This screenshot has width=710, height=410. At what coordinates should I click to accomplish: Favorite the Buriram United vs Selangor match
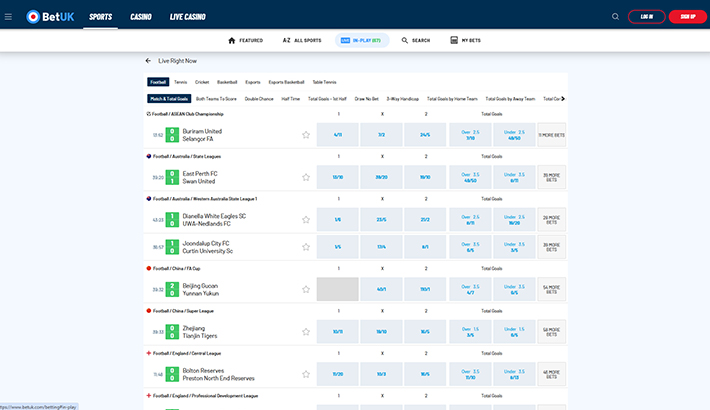[x=306, y=134]
